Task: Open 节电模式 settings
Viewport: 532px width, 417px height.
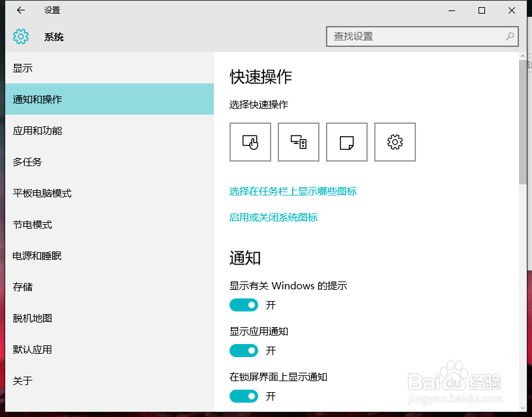Action: pos(110,224)
